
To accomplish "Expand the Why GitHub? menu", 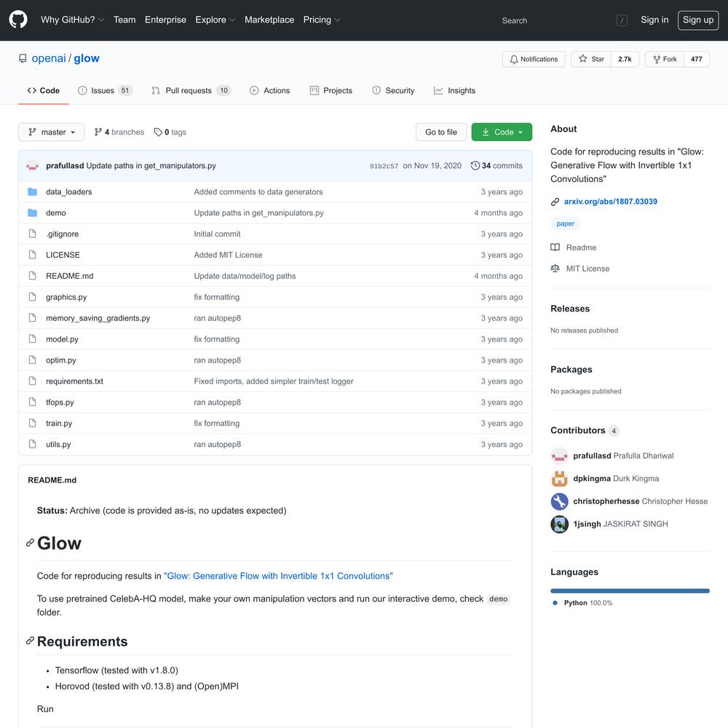I will [x=72, y=20].
